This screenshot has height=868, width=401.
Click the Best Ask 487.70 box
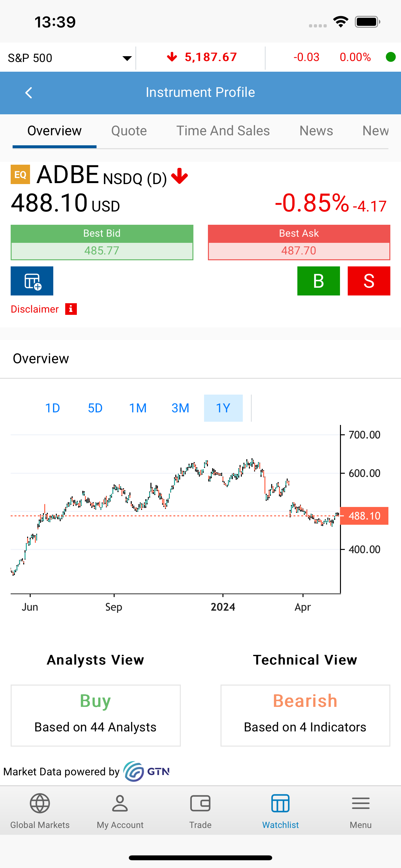(x=299, y=242)
